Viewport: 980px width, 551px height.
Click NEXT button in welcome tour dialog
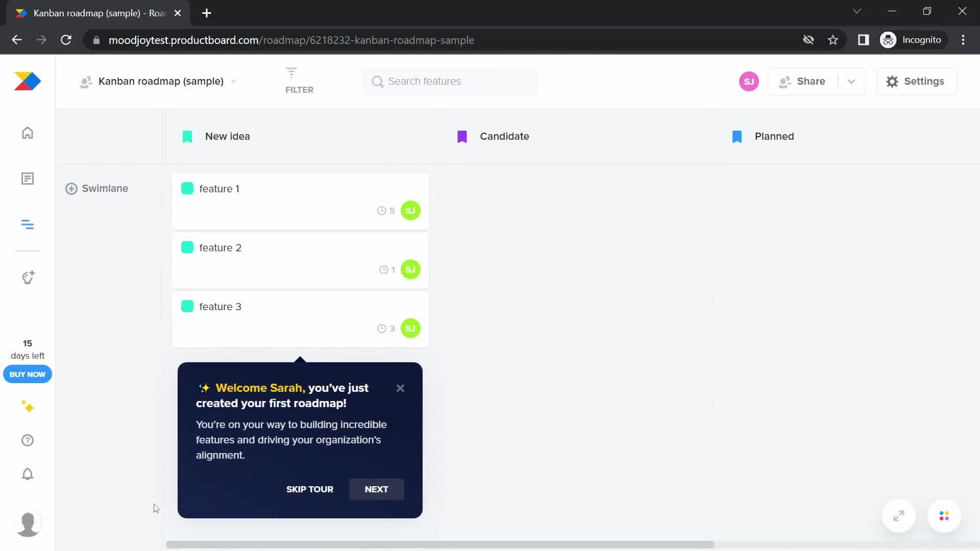(x=377, y=489)
